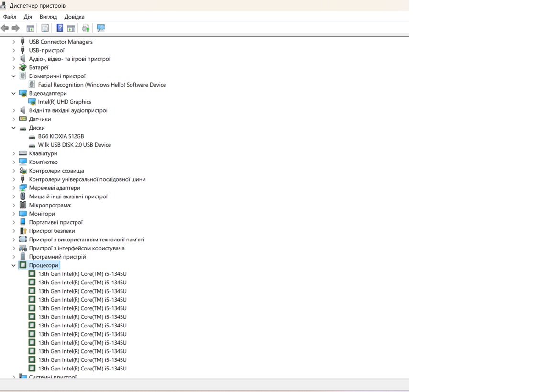Open the Вигляд menu
Screen dimensions: 551x392
tap(48, 17)
